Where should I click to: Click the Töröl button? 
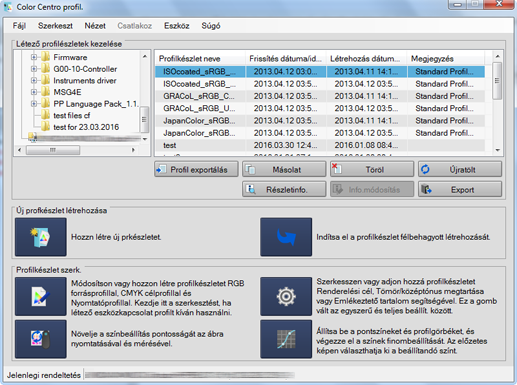click(x=372, y=169)
